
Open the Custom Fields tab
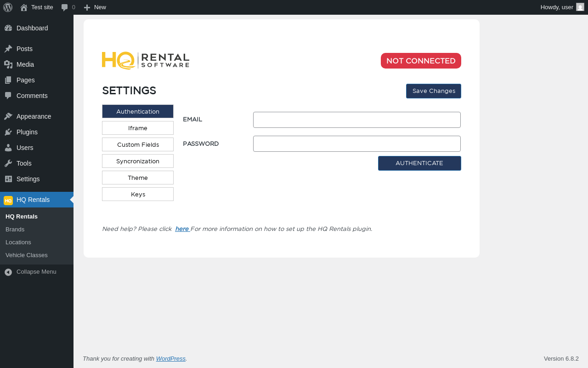(x=138, y=144)
